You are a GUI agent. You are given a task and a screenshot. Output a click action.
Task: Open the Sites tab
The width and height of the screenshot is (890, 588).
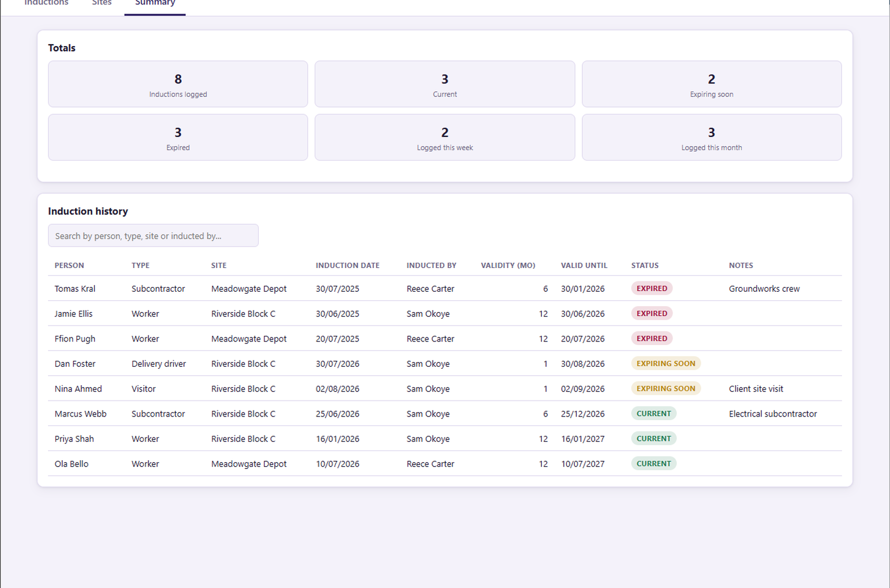[x=102, y=3]
